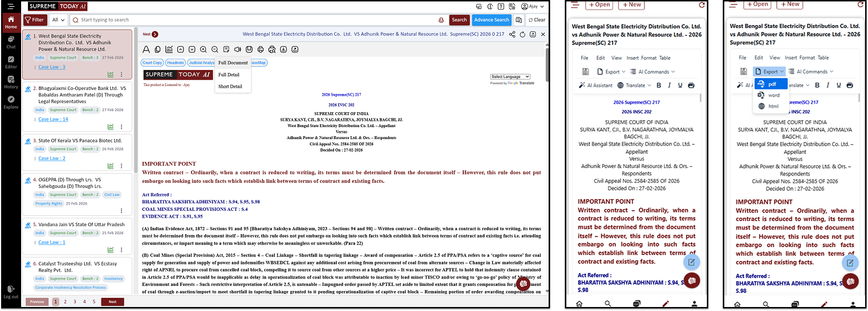Open History in the desktop sidebar
The image size is (868, 311).
click(x=11, y=83)
